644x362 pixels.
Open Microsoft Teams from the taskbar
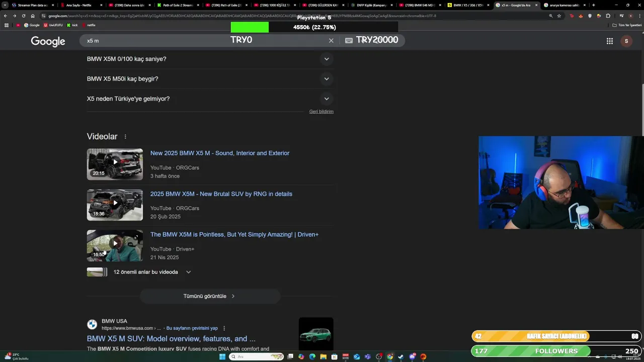[368, 357]
